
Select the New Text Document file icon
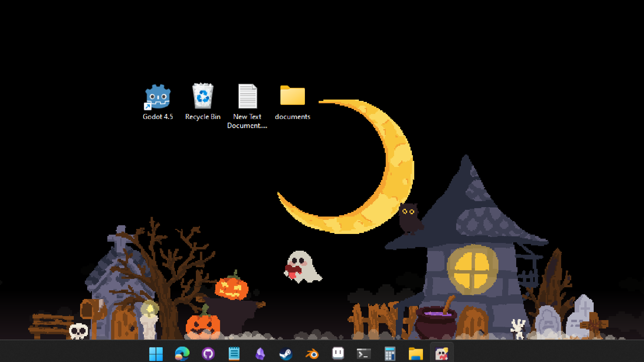[x=248, y=96]
